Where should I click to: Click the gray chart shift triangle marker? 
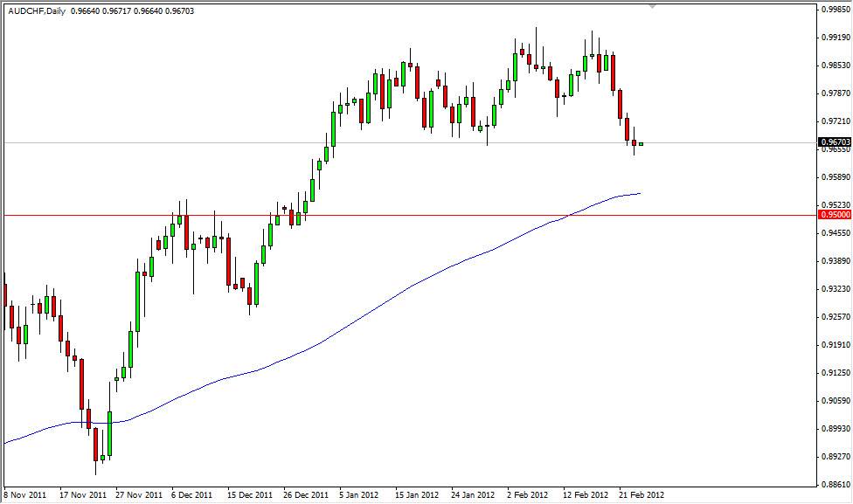[x=652, y=6]
